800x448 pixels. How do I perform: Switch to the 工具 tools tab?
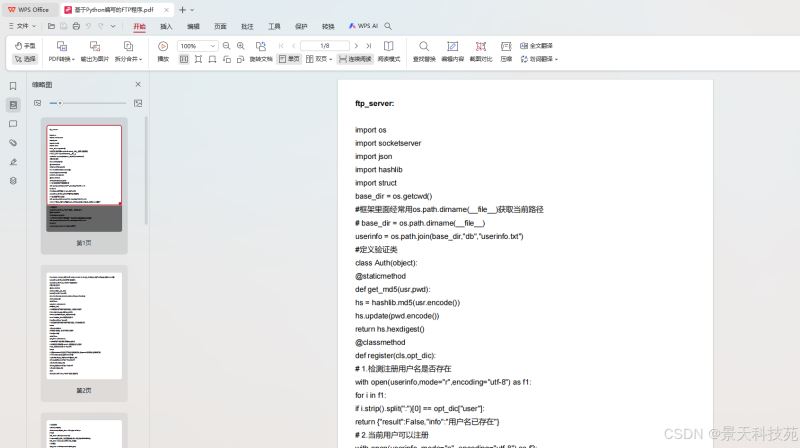pyautogui.click(x=274, y=27)
